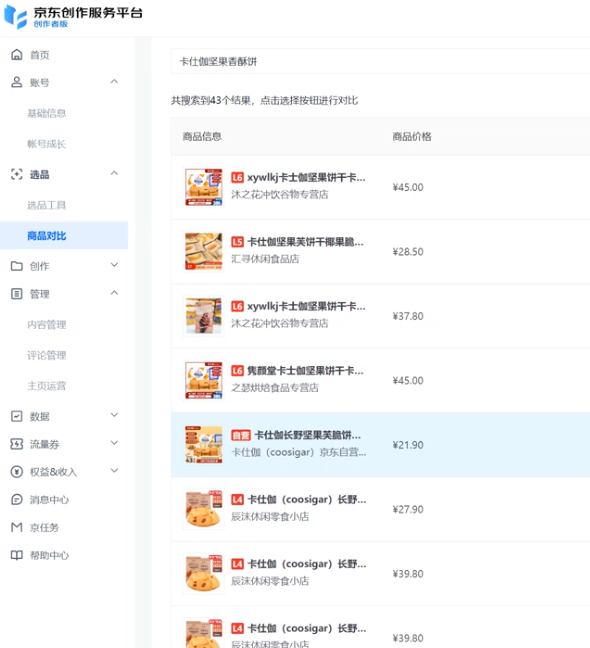Click thumbnail of 隽颜堂 ¥45.00 product

(204, 381)
